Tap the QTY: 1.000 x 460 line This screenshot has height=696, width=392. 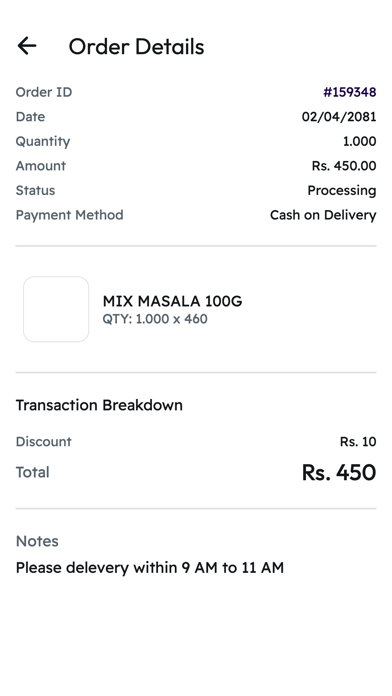point(155,319)
